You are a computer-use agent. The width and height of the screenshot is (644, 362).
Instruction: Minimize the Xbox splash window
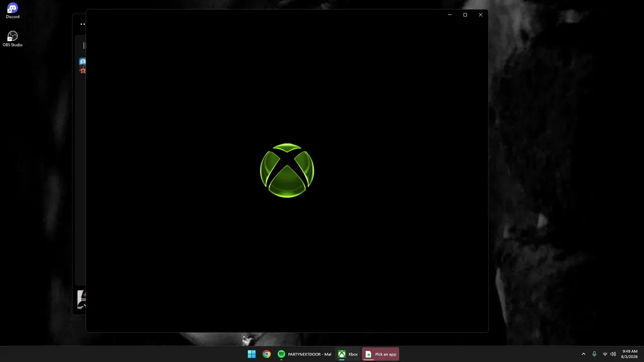(x=450, y=15)
